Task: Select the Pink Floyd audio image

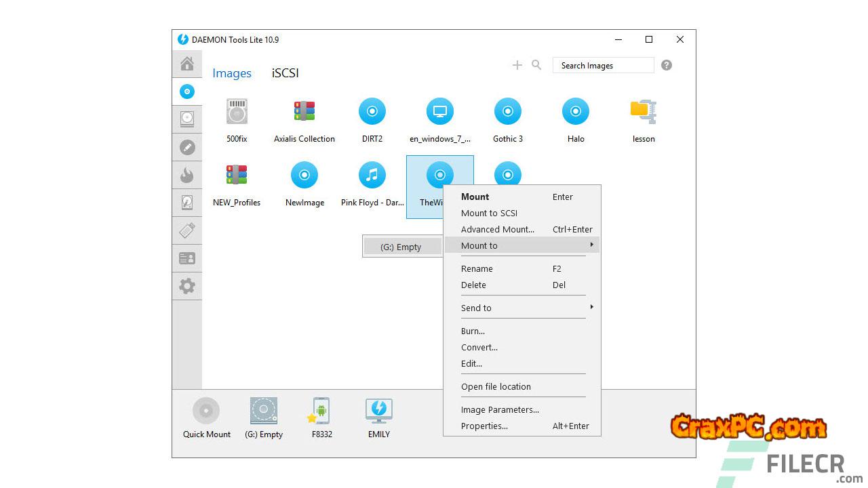Action: click(372, 176)
